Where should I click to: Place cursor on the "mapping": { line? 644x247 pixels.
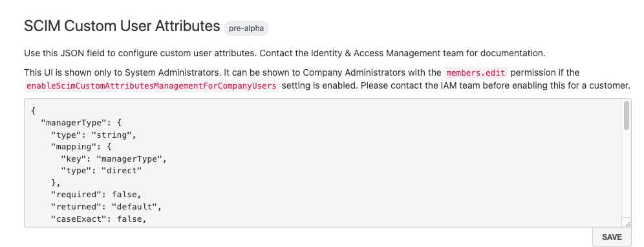tap(81, 147)
